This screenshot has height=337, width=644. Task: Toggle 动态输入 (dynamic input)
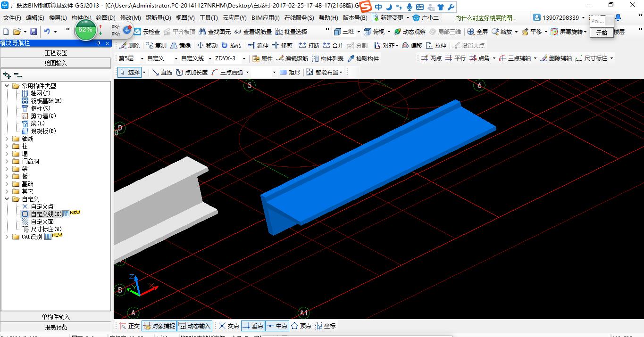(194, 326)
